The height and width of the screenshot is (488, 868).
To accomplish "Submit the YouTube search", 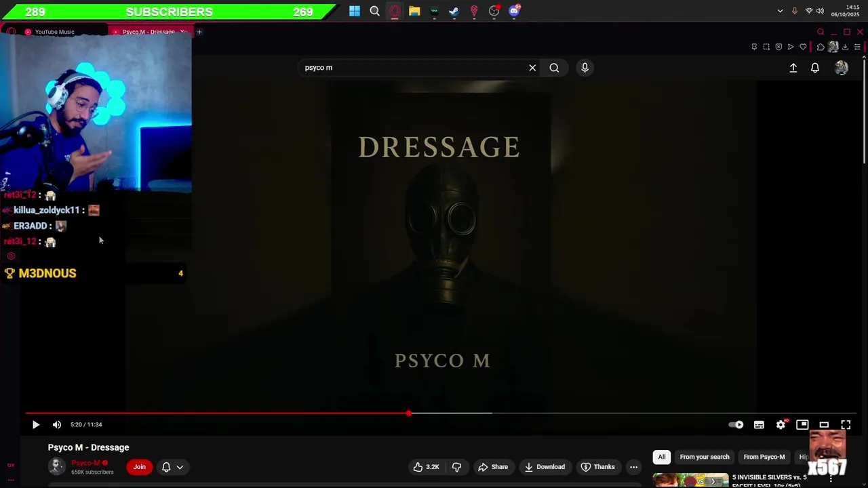I will pyautogui.click(x=554, y=68).
